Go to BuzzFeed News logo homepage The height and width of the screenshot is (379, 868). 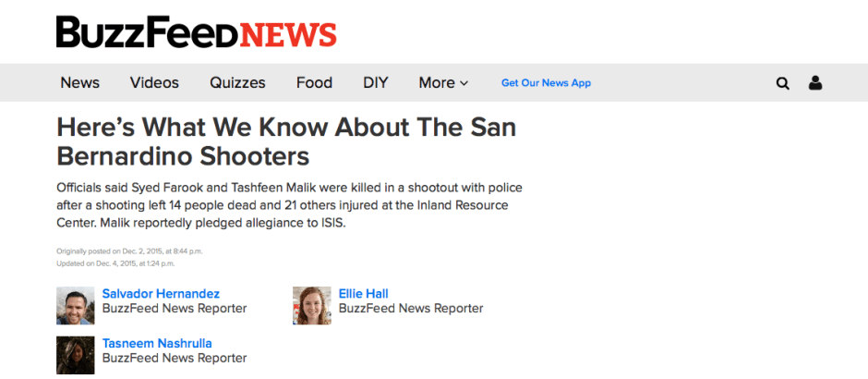[196, 31]
